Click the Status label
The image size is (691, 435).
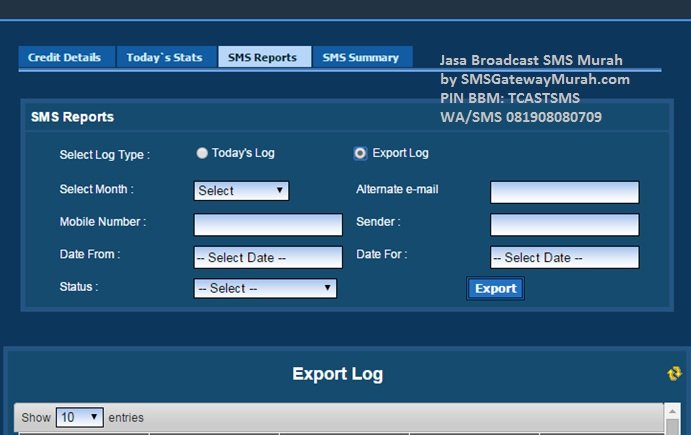click(x=79, y=287)
